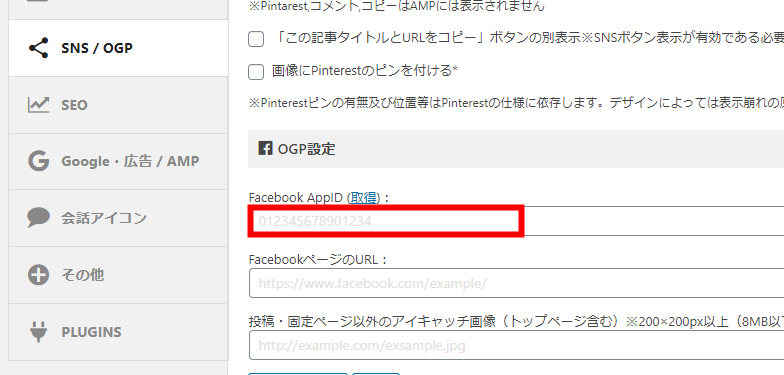
Task: Focus the FacebookページのURL input field
Action: point(516,283)
